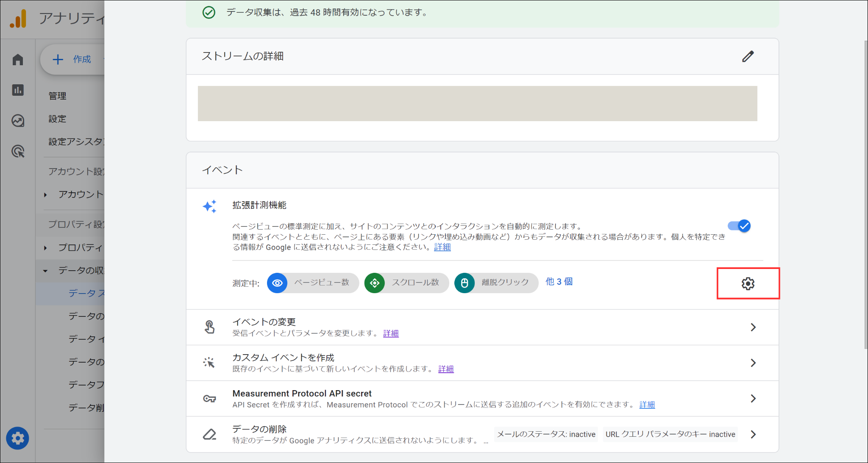Open the Advertising icon in sidebar

(x=18, y=151)
